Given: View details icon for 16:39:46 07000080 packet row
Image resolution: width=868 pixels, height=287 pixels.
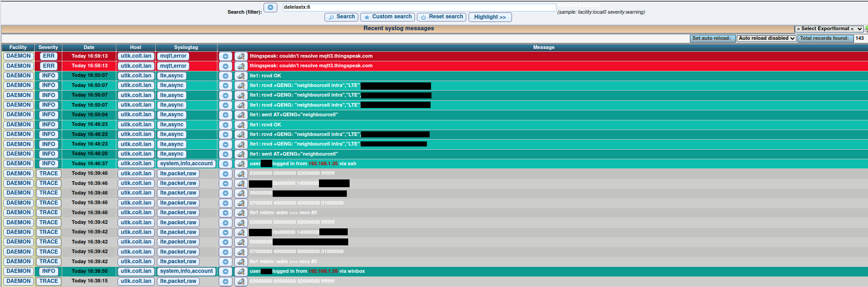Looking at the screenshot, I should (241, 203).
